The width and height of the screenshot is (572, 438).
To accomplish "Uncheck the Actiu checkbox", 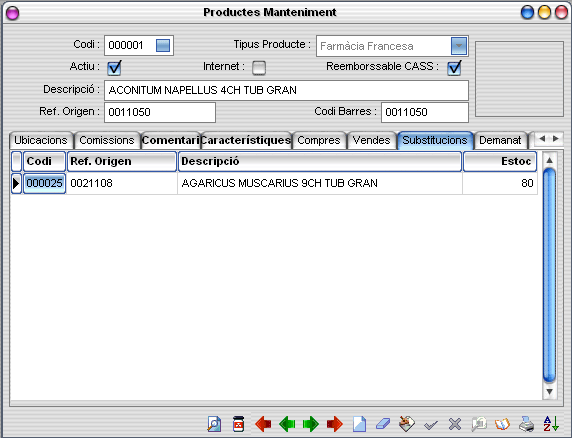I will point(114,68).
